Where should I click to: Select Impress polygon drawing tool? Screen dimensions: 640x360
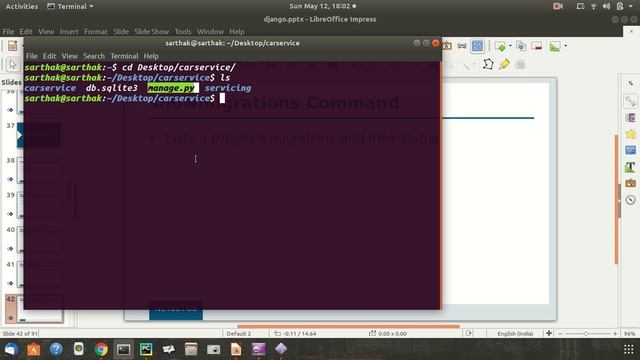487,64
